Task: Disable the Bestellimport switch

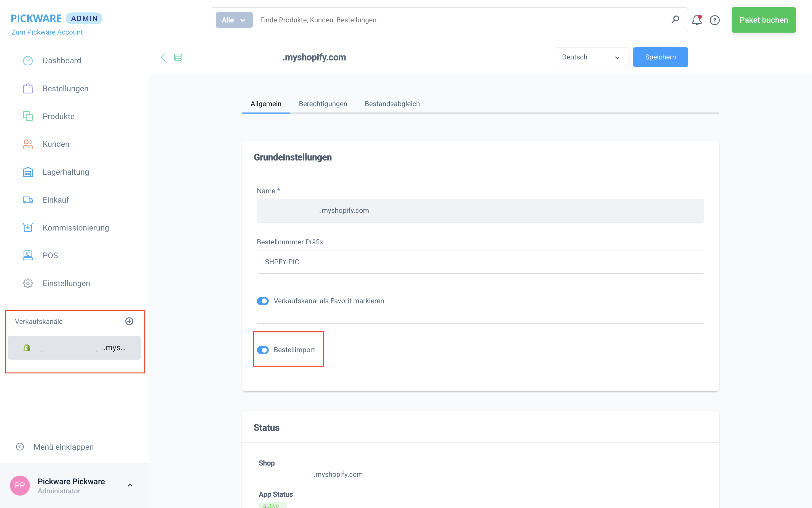Action: click(x=263, y=350)
